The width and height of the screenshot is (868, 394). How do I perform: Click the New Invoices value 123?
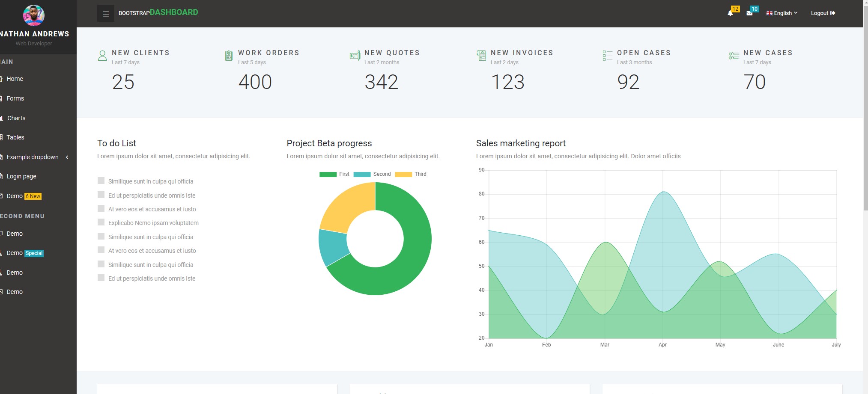508,82
